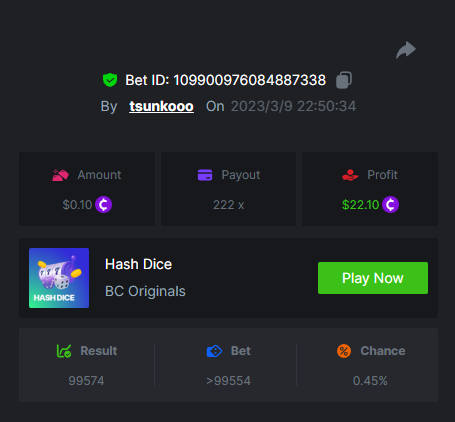Click the currency coin beside $0.10

coord(103,205)
